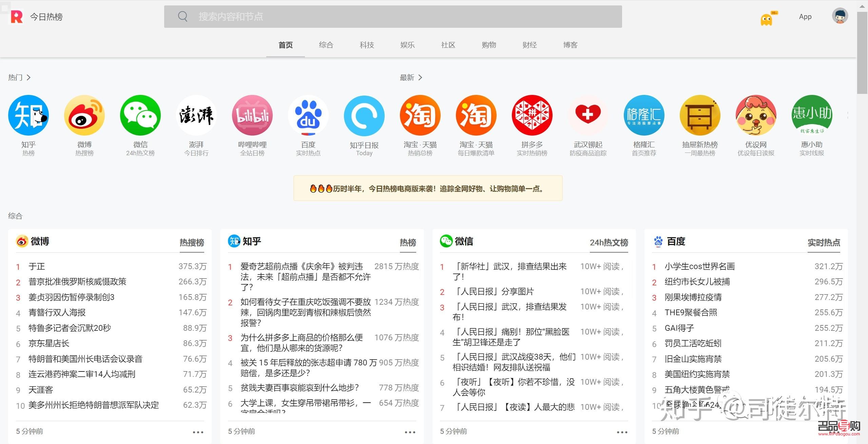Image resolution: width=868 pixels, height=444 pixels.
Task: Open the 优设网 每日读报 icon
Action: pos(756,115)
